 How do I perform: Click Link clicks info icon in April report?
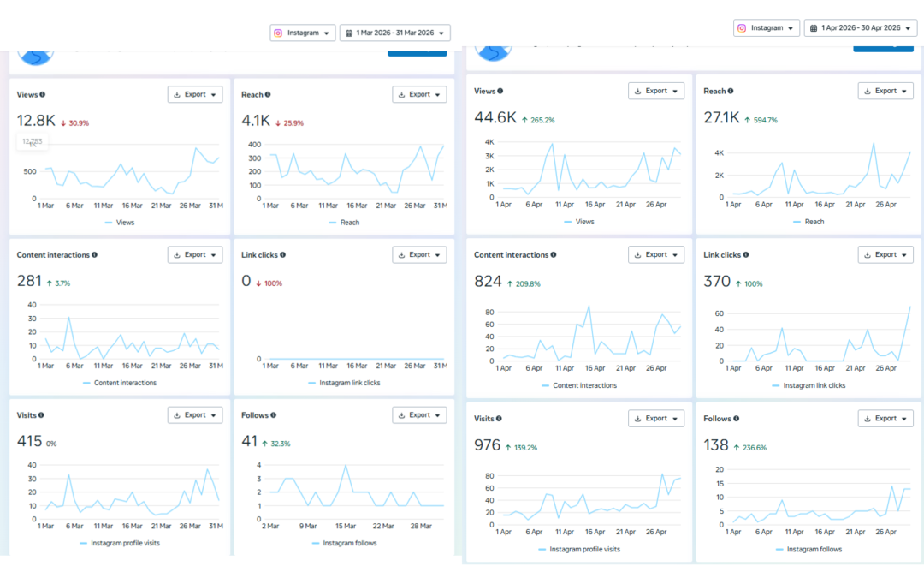click(x=746, y=255)
